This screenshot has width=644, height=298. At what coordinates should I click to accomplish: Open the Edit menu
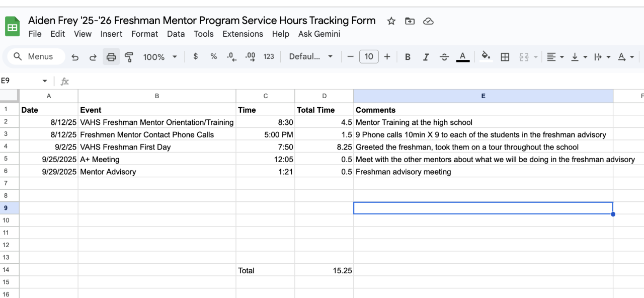58,34
